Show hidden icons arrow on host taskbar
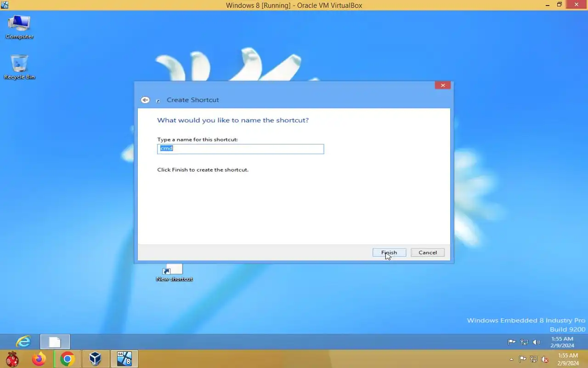The image size is (588, 368). point(511,359)
